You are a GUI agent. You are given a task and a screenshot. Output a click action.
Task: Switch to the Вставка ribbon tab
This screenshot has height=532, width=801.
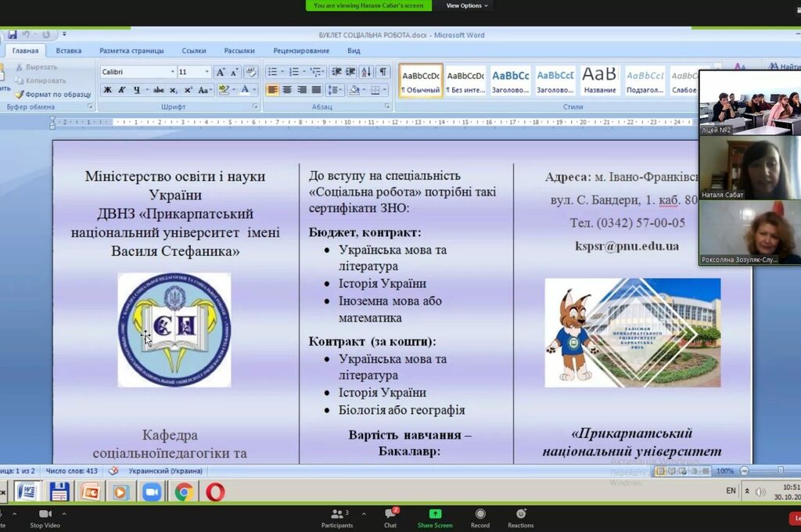point(69,51)
